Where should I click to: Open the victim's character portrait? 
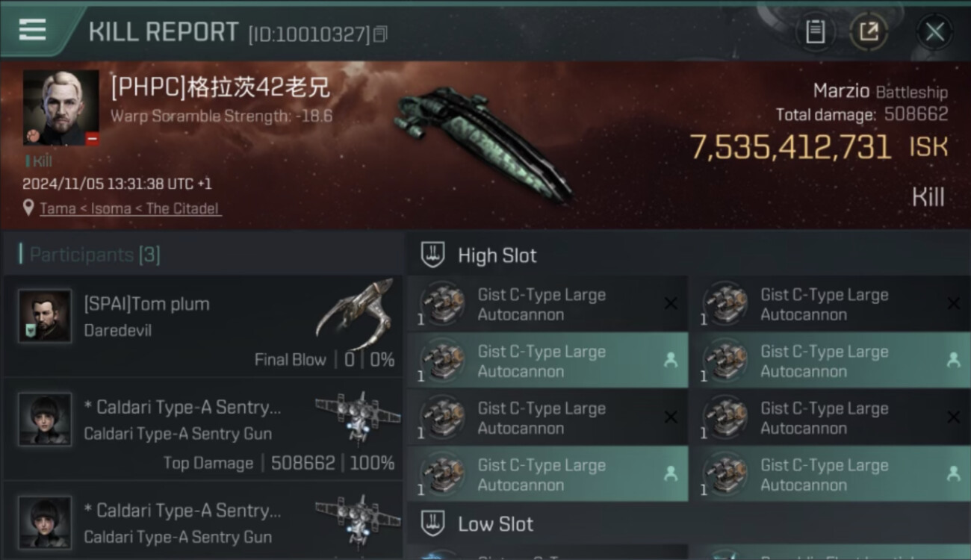coord(61,108)
